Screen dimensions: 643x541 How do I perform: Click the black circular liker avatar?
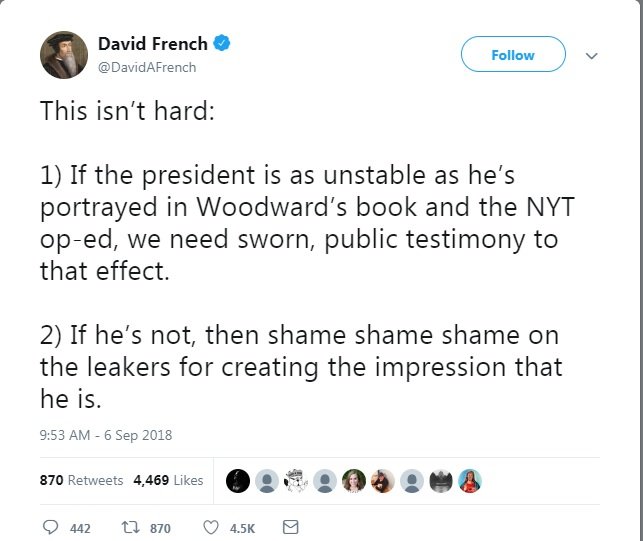pyautogui.click(x=238, y=481)
